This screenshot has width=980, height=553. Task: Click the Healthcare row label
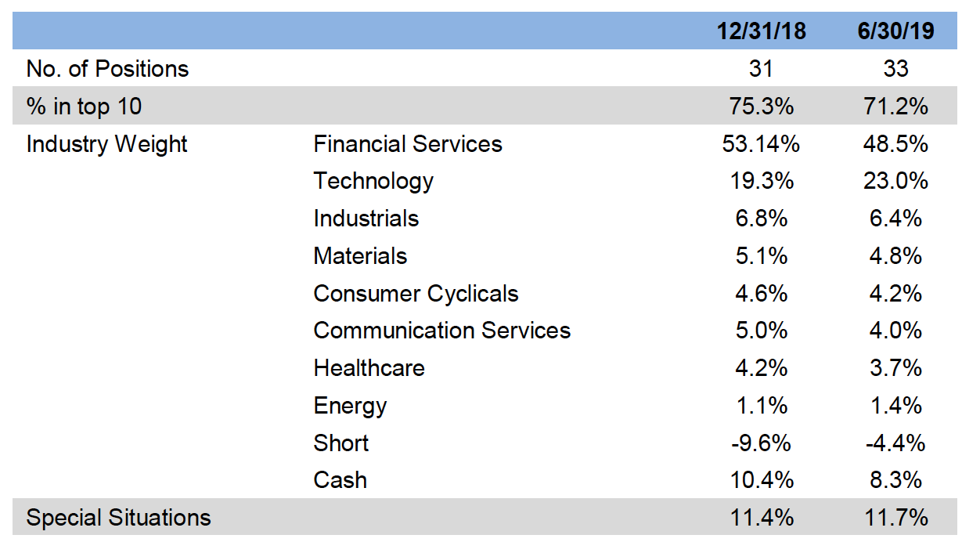point(369,368)
